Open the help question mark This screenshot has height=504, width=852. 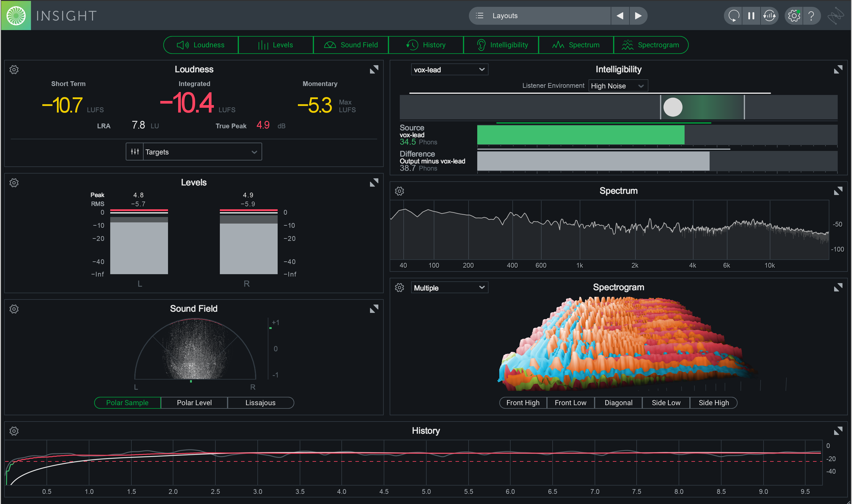[x=811, y=15]
